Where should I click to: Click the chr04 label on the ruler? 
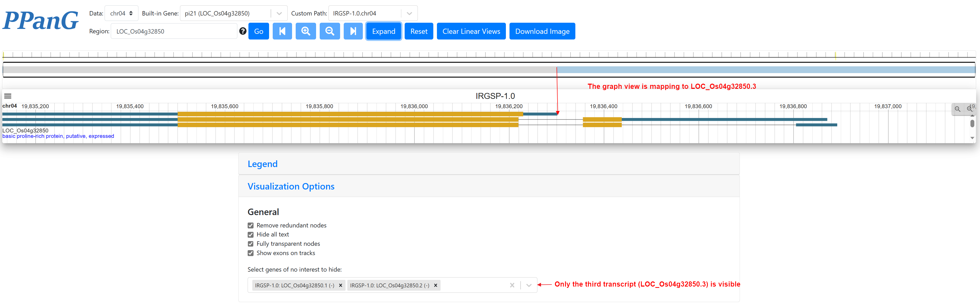pyautogui.click(x=10, y=106)
